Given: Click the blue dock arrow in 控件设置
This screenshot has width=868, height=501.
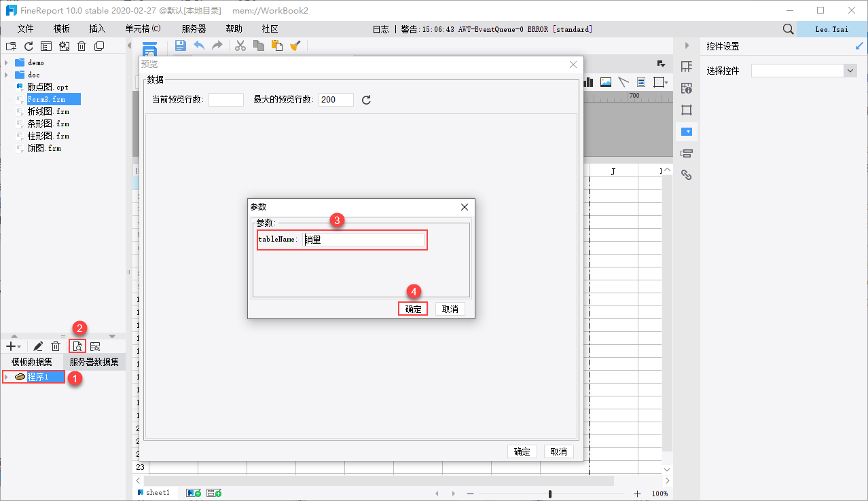Looking at the screenshot, I should 860,46.
